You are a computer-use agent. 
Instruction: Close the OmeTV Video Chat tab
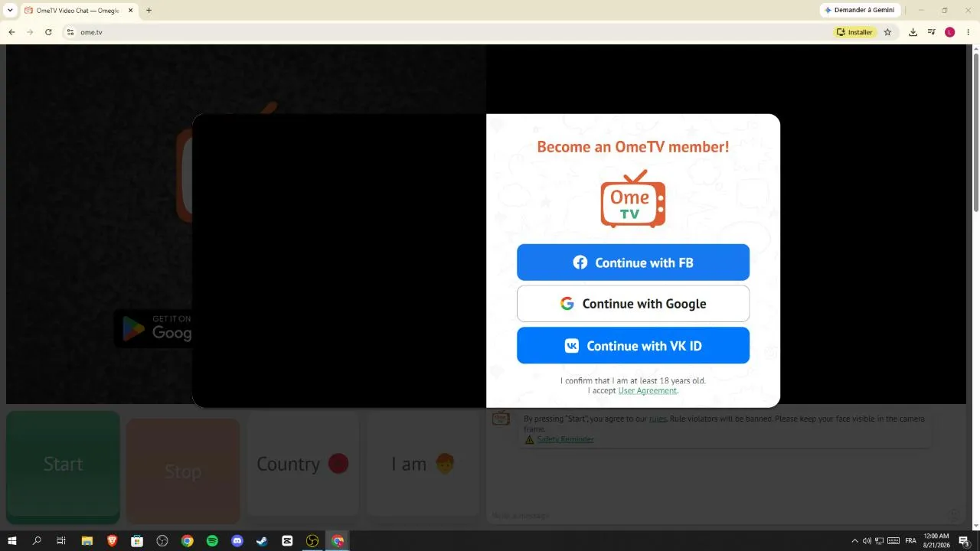(130, 11)
